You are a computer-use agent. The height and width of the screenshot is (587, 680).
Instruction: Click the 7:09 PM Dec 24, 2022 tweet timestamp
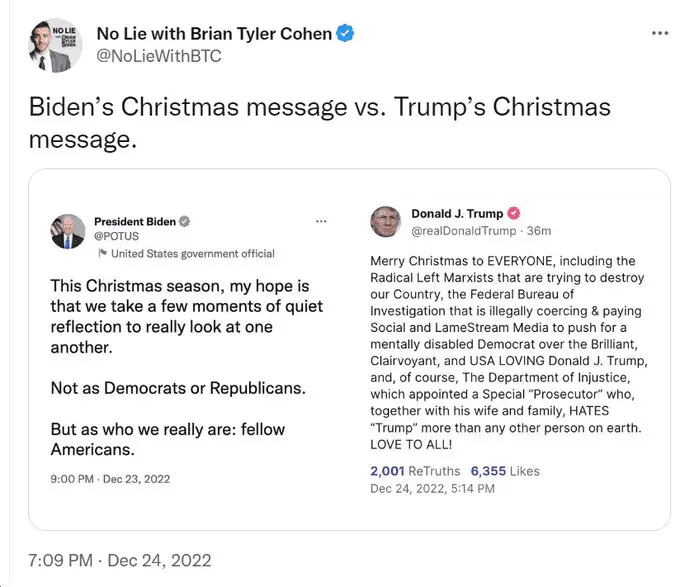click(x=120, y=560)
